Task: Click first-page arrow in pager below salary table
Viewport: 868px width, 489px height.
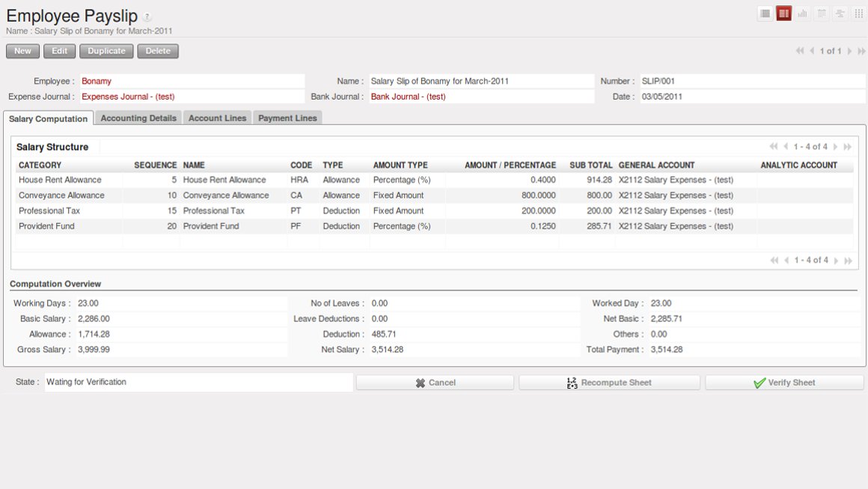Action: [774, 261]
